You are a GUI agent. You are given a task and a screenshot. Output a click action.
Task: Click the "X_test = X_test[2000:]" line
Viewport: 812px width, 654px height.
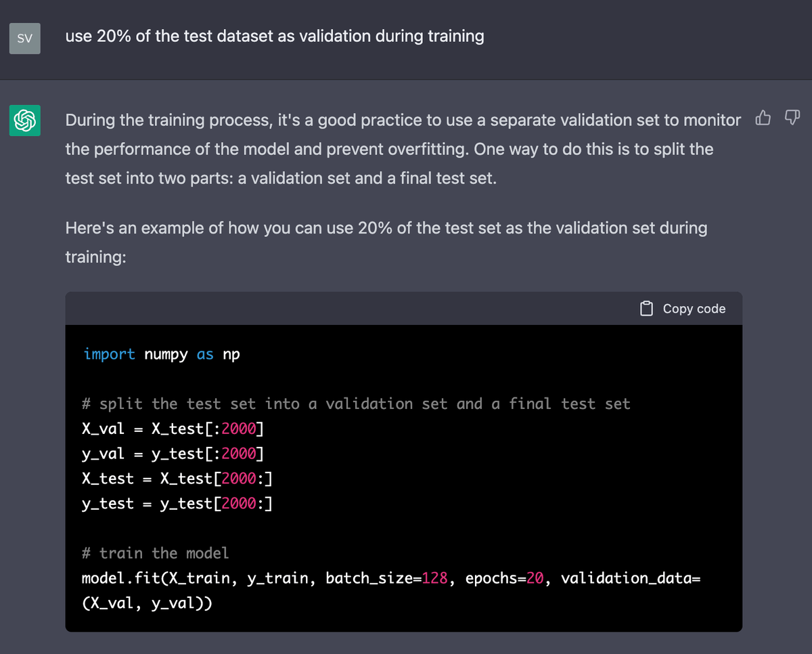(177, 479)
